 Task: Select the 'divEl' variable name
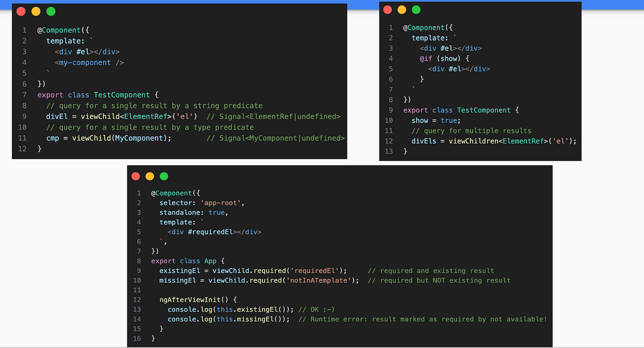coord(57,116)
